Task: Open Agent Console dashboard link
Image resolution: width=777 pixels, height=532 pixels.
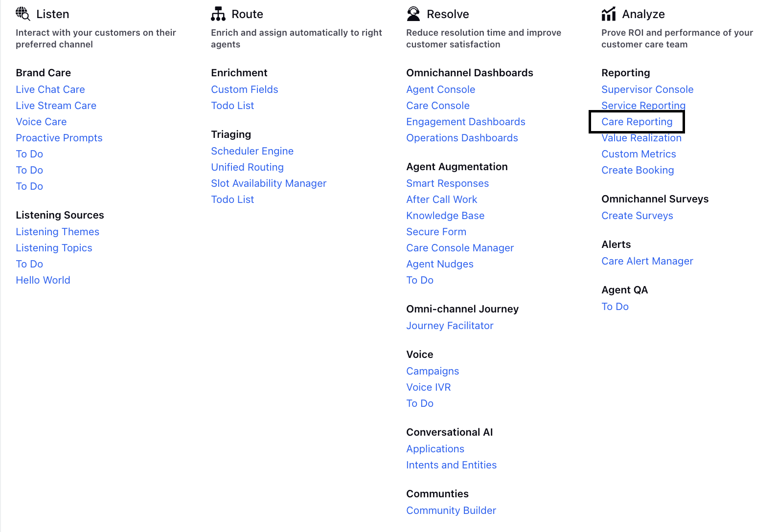Action: point(440,89)
